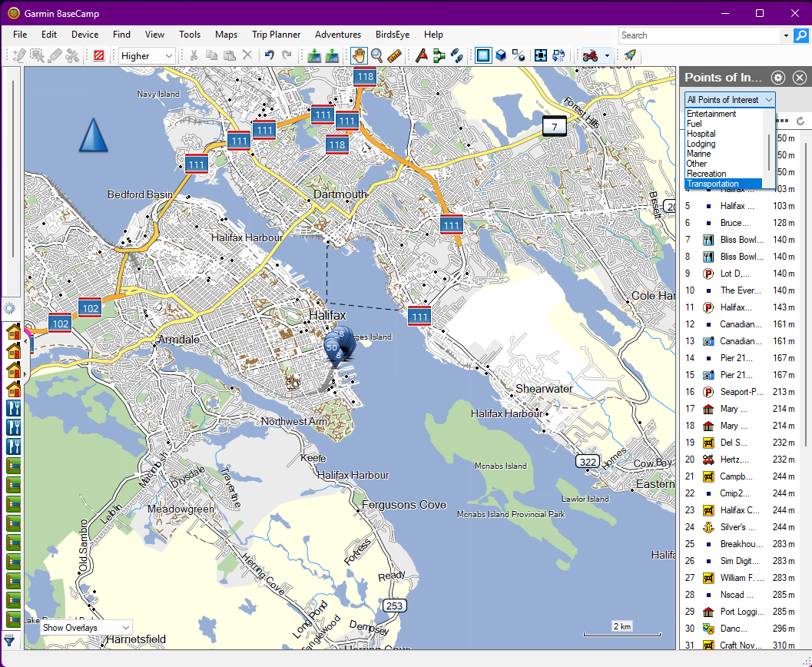Click in the Search field
Image resolution: width=812 pixels, height=667 pixels.
699,35
